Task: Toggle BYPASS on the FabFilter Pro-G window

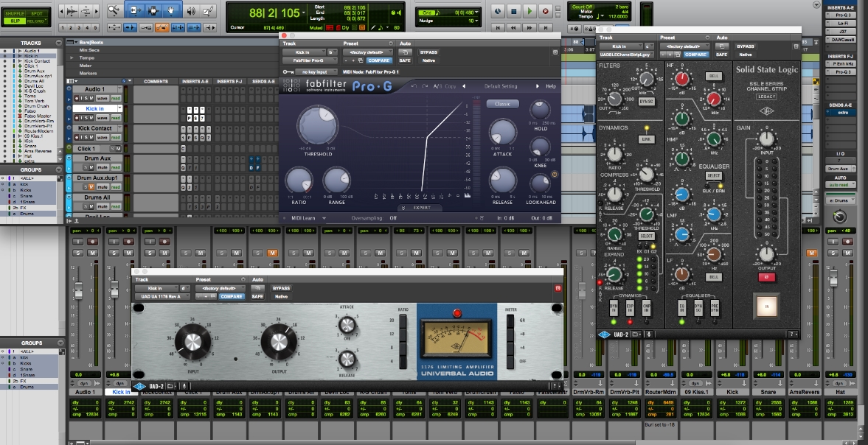Action: (x=428, y=52)
